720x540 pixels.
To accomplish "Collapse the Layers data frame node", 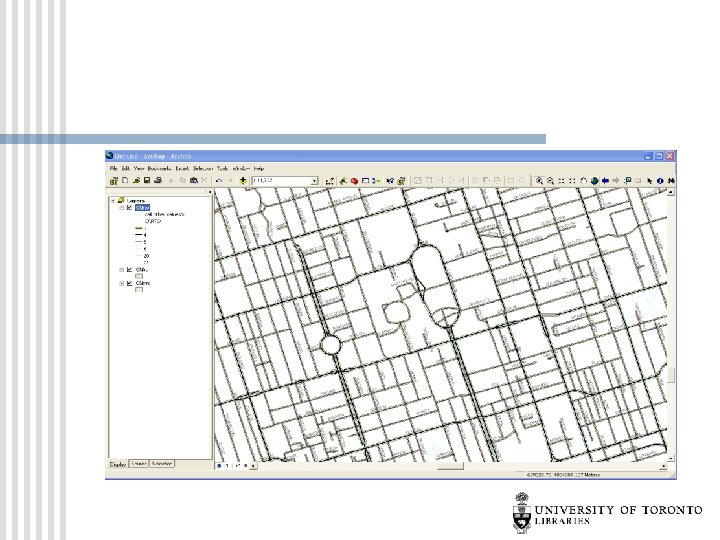I will pos(113,201).
